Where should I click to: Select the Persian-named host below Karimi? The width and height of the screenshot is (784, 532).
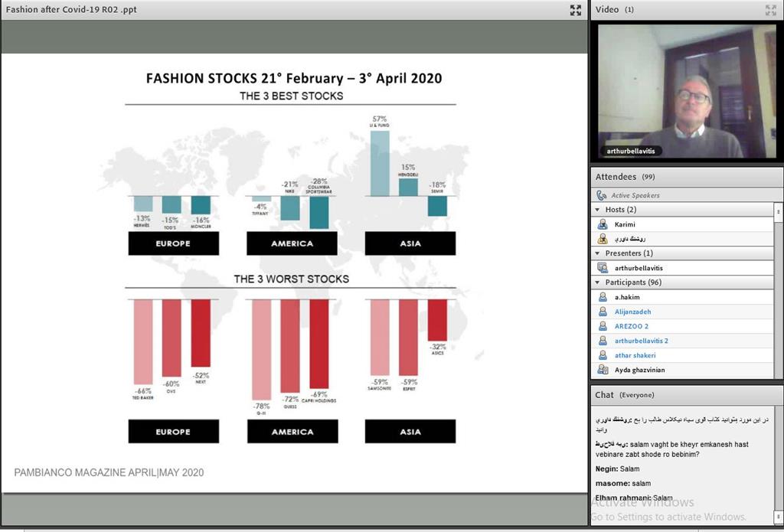682,239
